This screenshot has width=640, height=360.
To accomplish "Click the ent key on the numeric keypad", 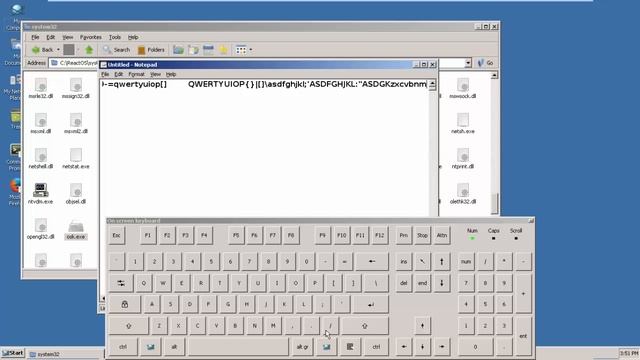I will click(523, 336).
